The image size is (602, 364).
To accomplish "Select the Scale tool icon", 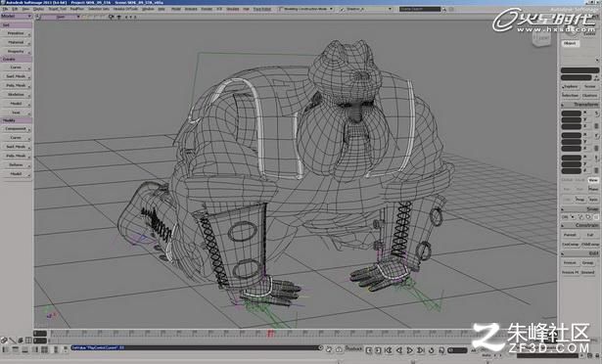I will click(597, 114).
